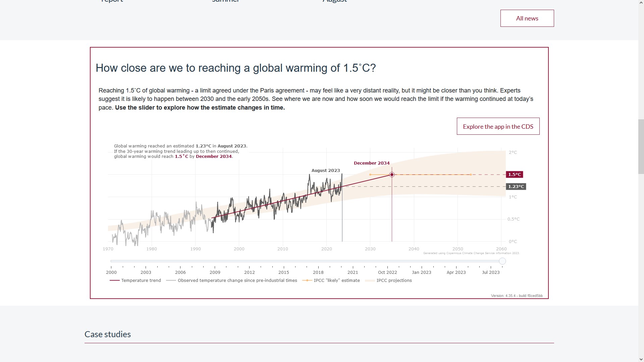The width and height of the screenshot is (644, 362).
Task: Select the Oct 2022 slider tick
Action: [387, 267]
